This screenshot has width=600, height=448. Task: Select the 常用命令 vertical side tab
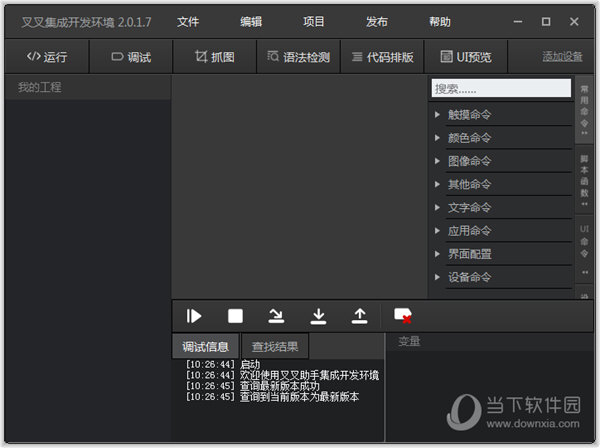pyautogui.click(x=584, y=110)
